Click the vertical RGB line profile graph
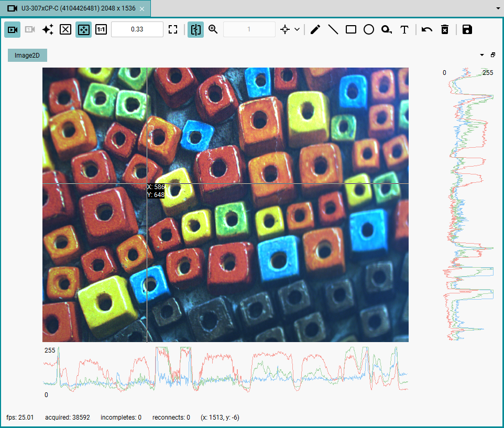 pos(468,204)
